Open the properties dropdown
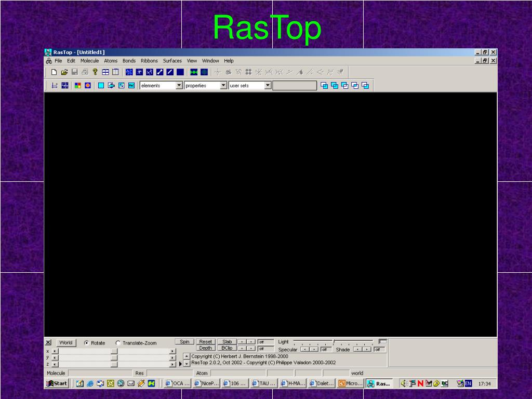Image resolution: width=532 pixels, height=399 pixels. coord(223,86)
